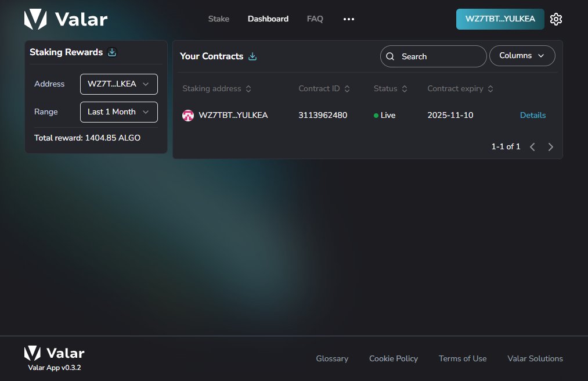Screen dimensions: 588x381
Task: Expand the Columns selector
Action: point(521,55)
